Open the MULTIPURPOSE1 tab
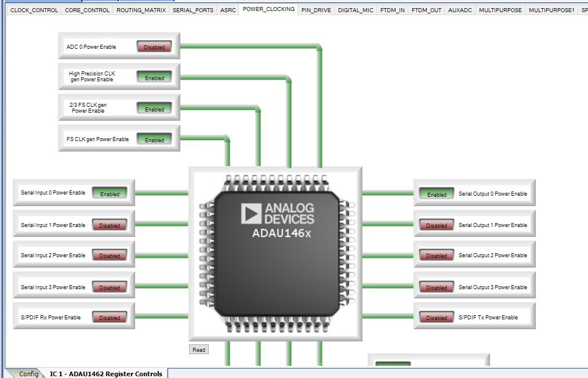 point(551,10)
